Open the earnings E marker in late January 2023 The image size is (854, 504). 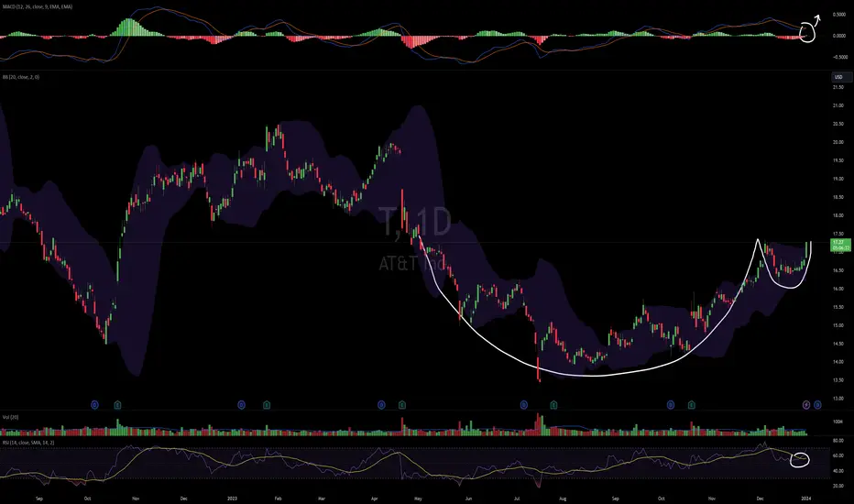click(x=267, y=405)
